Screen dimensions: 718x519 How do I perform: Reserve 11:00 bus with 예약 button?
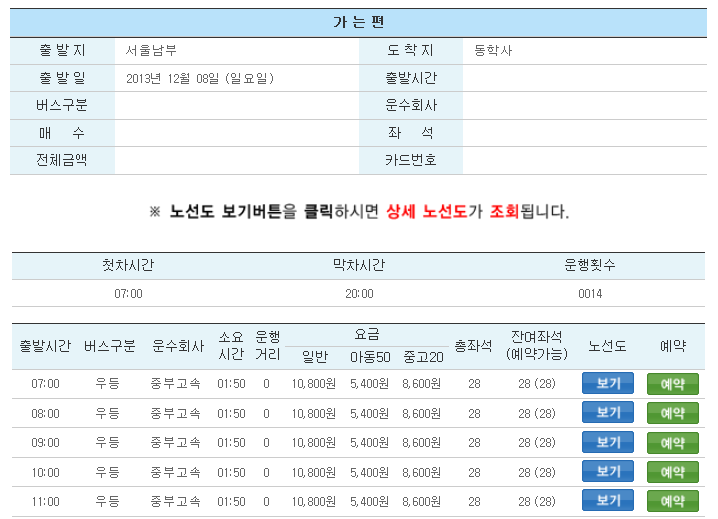pos(673,501)
